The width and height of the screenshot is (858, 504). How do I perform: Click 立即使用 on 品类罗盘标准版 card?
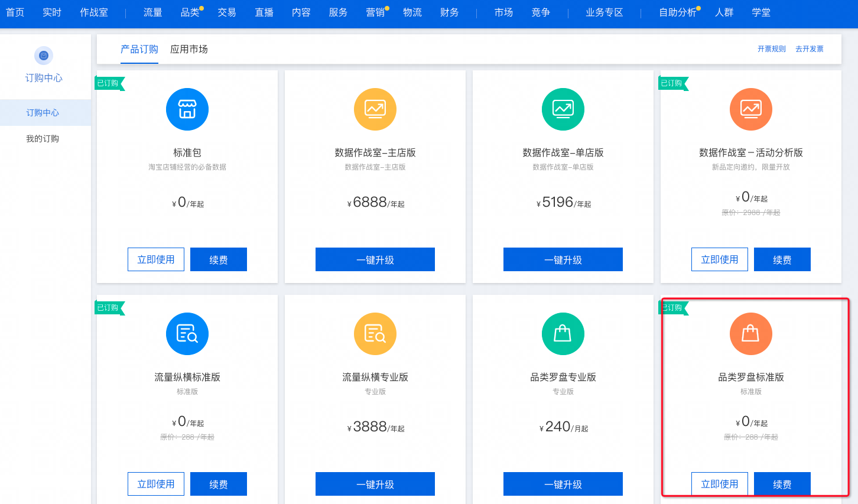(x=720, y=484)
